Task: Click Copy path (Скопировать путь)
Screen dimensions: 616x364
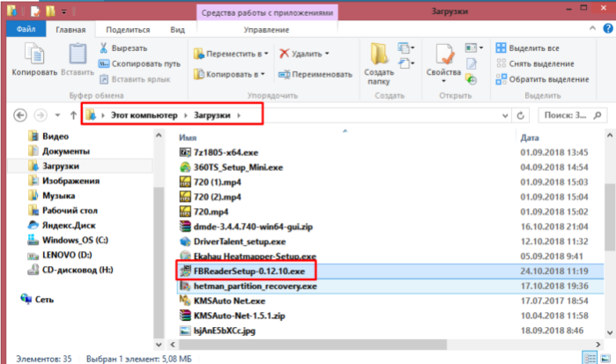Action: 139,63
